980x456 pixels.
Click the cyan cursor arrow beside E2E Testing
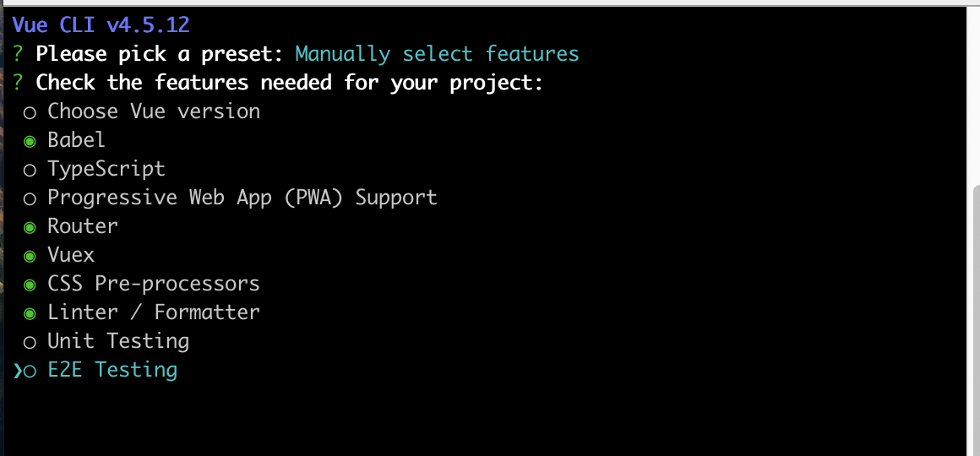pyautogui.click(x=17, y=372)
